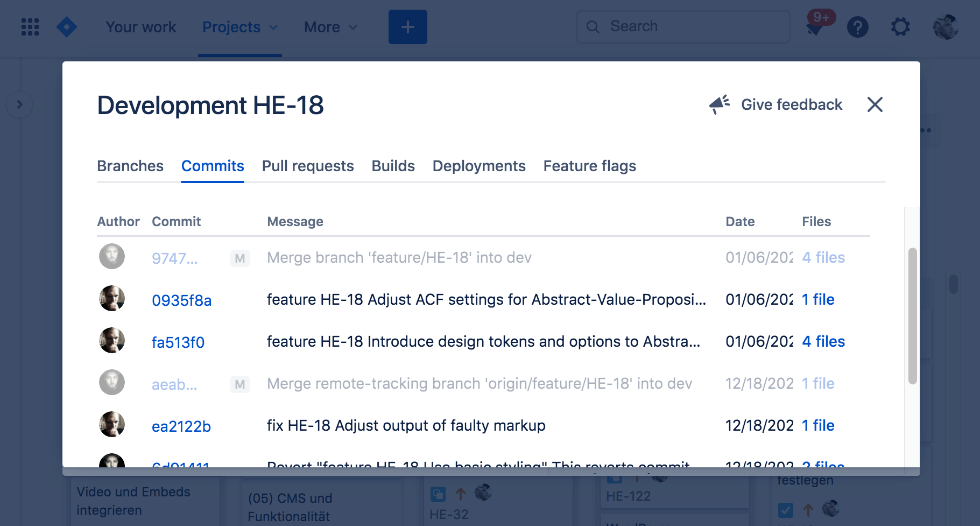Click author avatar on fa513f0 row
The width and height of the screenshot is (980, 526).
pos(112,340)
